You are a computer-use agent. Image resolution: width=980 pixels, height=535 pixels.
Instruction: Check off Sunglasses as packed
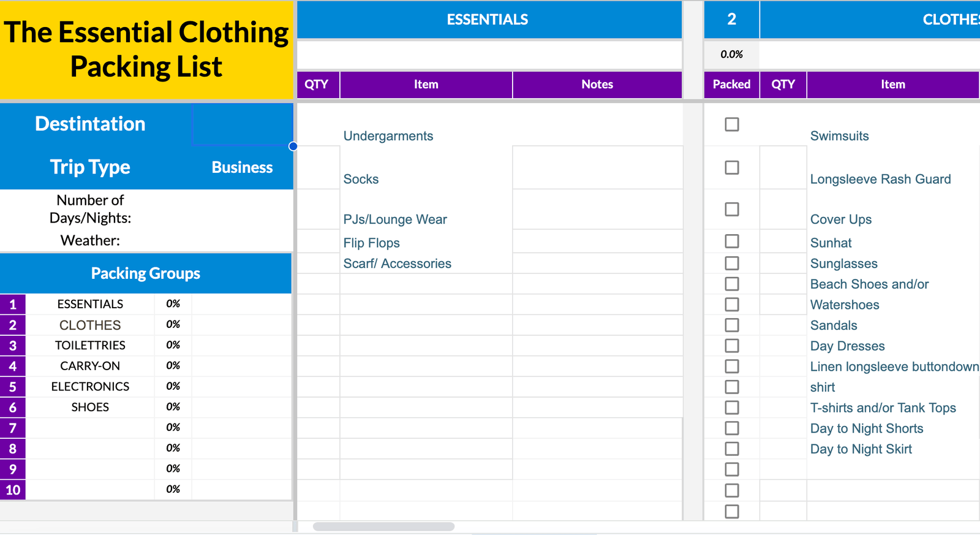(731, 263)
